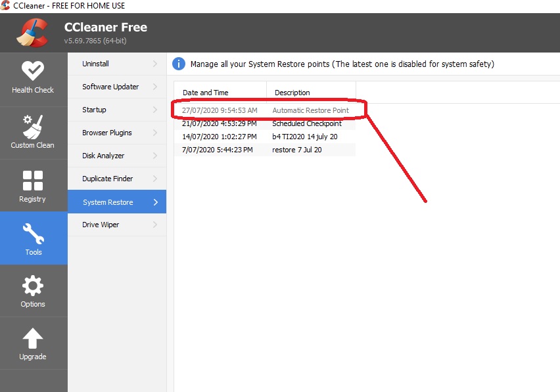Open the Disk Analyzer tool
Screen dimensions: 560x392
tap(117, 156)
